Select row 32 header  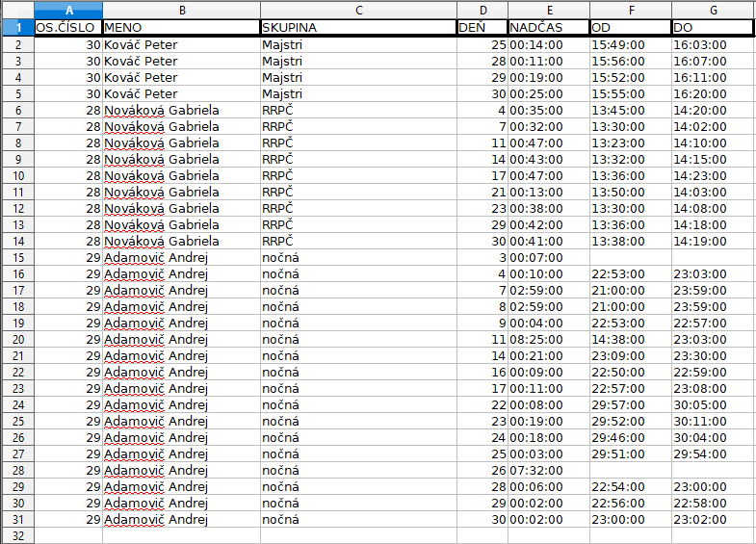(x=18, y=535)
